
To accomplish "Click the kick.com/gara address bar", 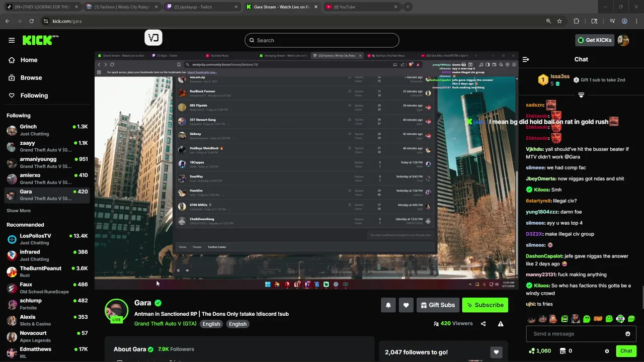I will click(x=297, y=21).
